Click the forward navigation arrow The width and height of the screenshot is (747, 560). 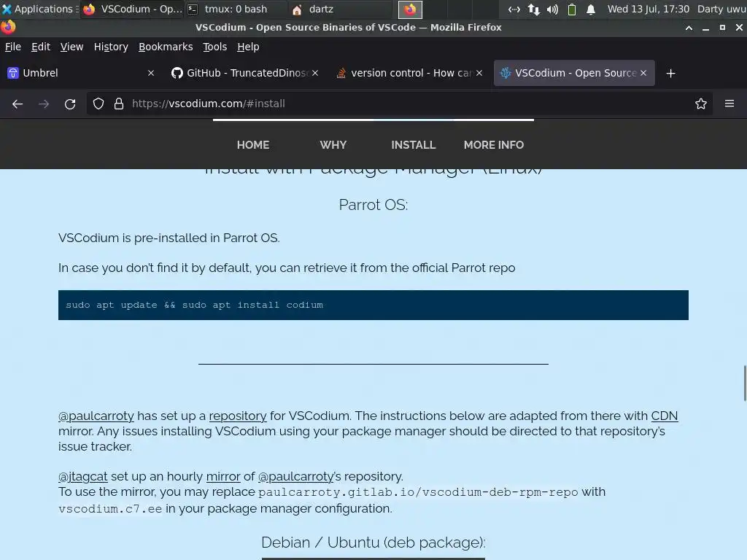[x=44, y=104]
